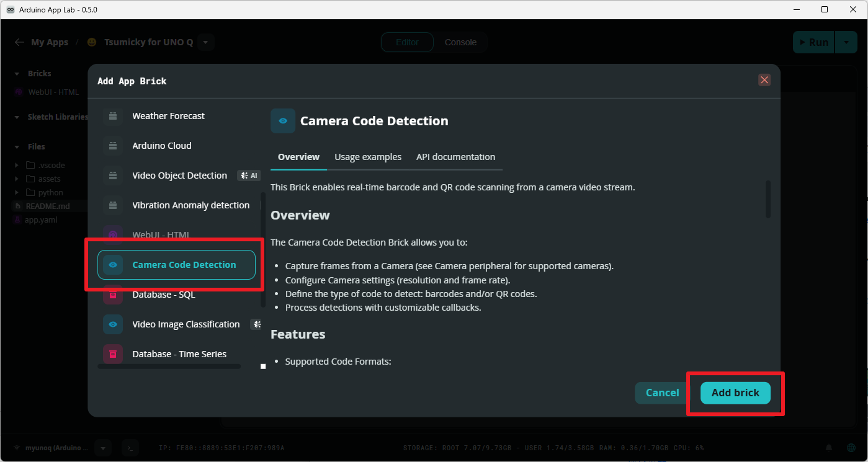This screenshot has height=462, width=868.
Task: Open the terminal icon in the status bar
Action: (x=130, y=448)
